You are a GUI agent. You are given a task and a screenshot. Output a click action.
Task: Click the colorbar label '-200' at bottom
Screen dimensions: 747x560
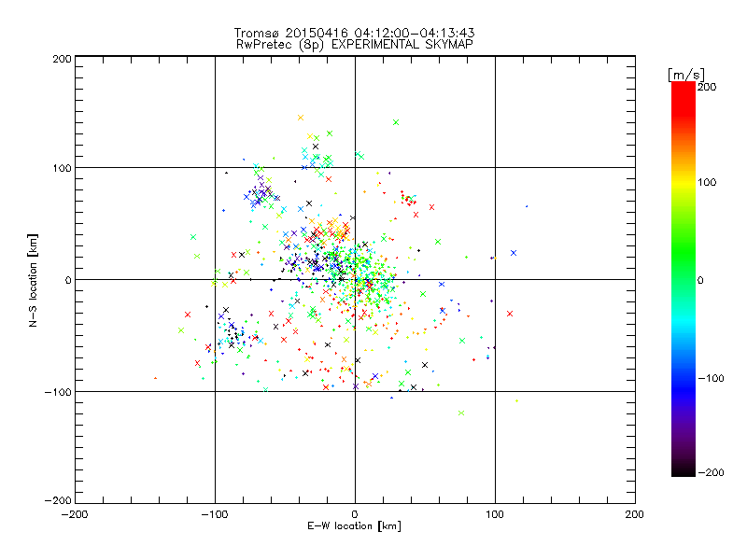tap(711, 472)
